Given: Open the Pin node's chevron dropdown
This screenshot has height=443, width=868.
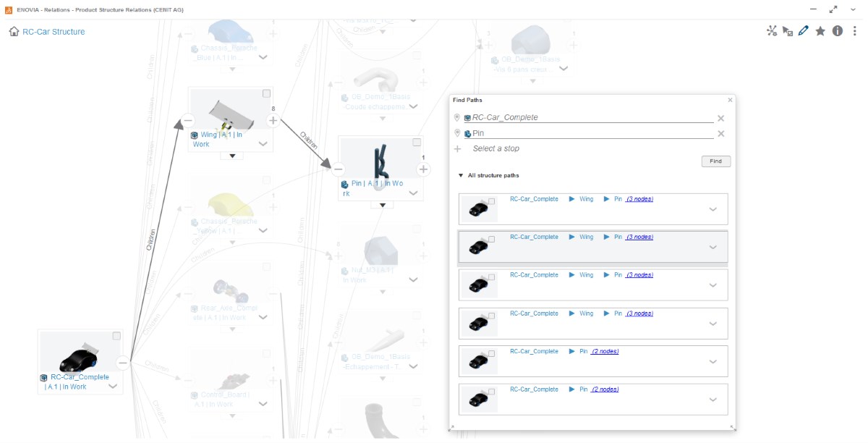Looking at the screenshot, I should tap(413, 193).
